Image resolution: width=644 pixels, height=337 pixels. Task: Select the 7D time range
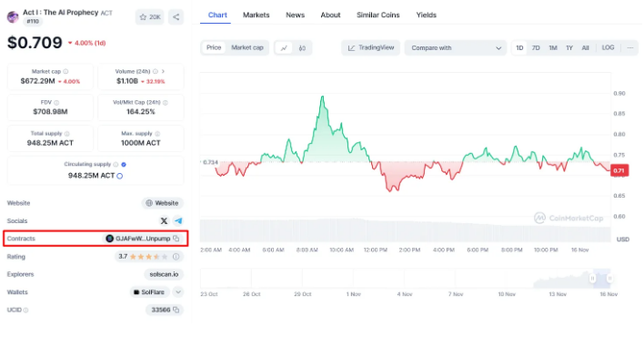(536, 47)
